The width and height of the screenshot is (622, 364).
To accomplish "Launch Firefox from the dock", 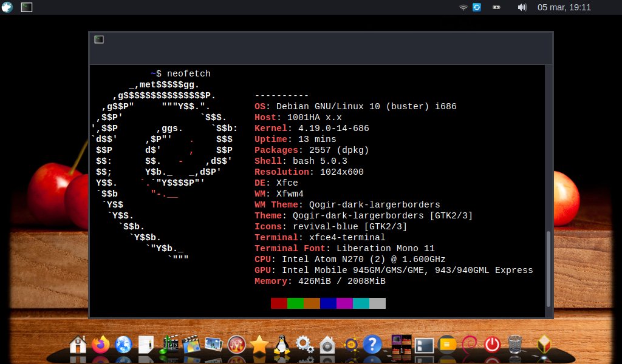I will [x=101, y=345].
